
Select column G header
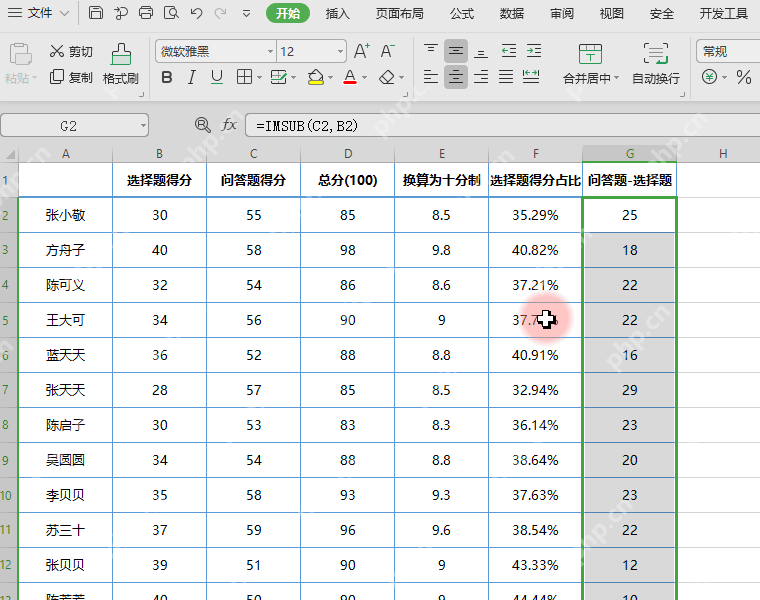pos(630,154)
